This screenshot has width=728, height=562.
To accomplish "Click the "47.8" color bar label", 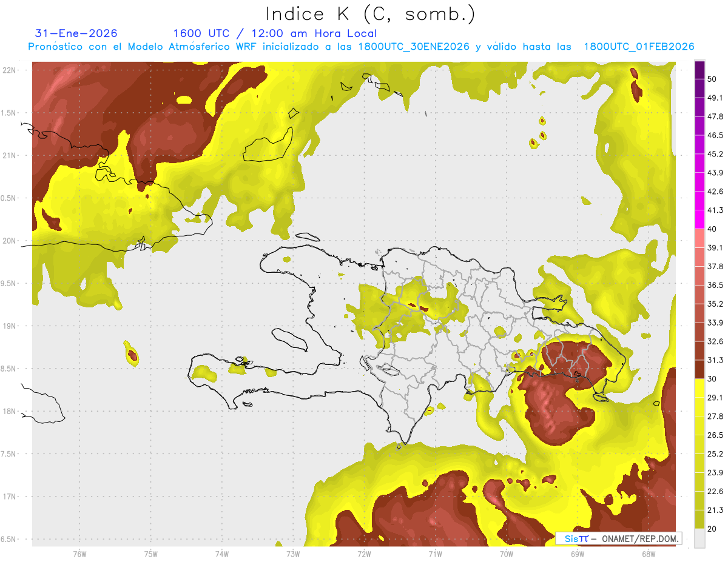I will [x=715, y=116].
